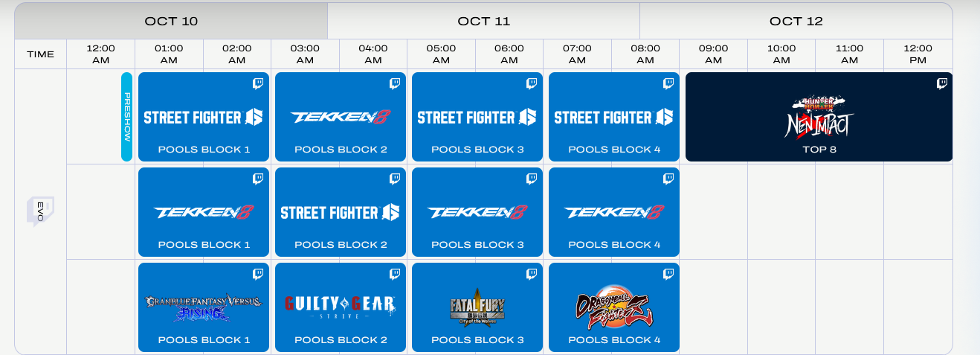Viewport: 980px width, 355px height.
Task: Click Twitch icon on Street Fighter Pools Block 1
Action: click(258, 84)
